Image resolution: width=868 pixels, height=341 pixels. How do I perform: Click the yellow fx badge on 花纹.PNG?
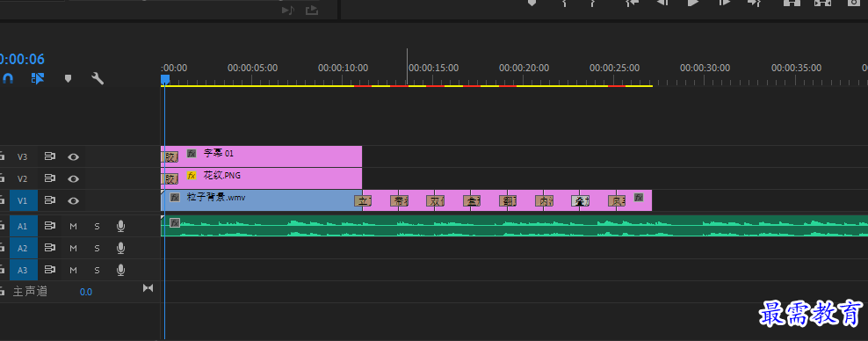click(192, 176)
